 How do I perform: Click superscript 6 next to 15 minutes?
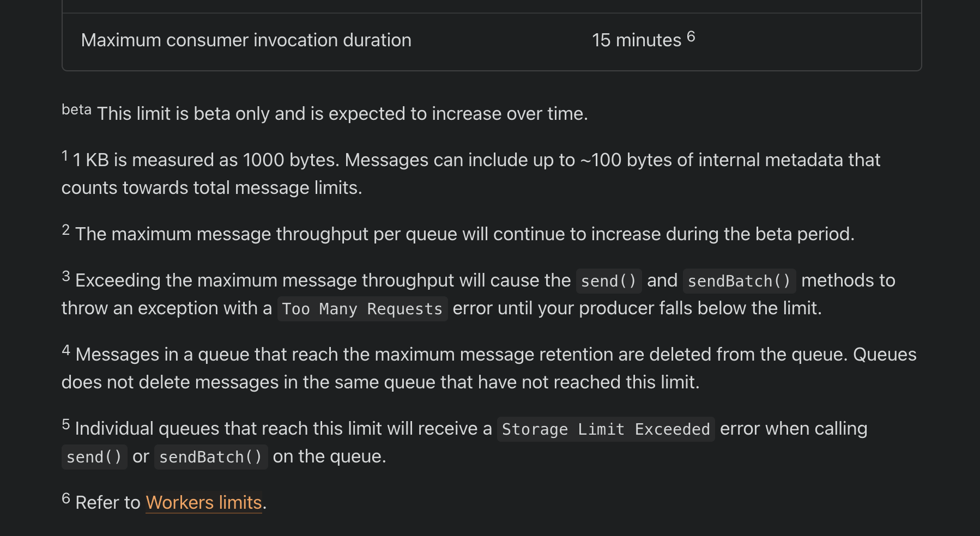coord(691,36)
